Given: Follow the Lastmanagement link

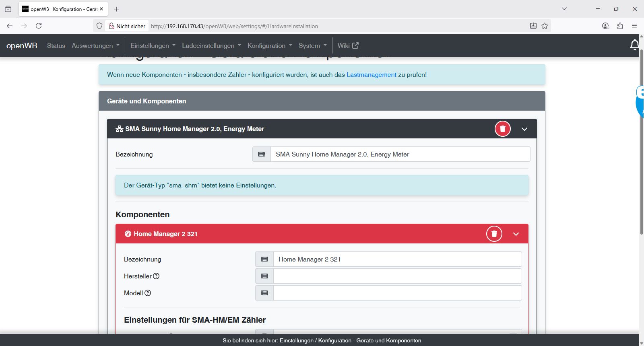Looking at the screenshot, I should coord(371,74).
